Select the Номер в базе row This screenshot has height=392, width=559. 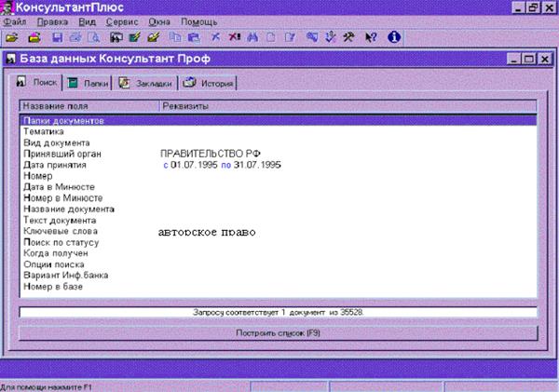(278, 287)
